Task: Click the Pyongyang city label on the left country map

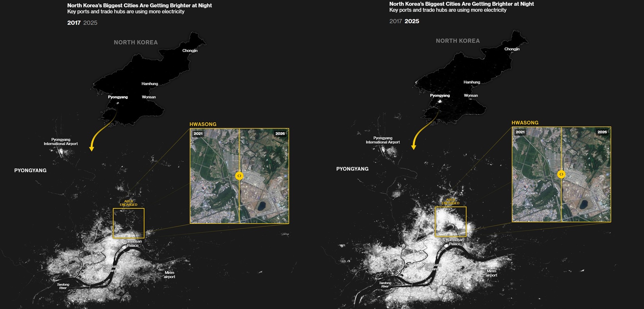Action: [118, 97]
